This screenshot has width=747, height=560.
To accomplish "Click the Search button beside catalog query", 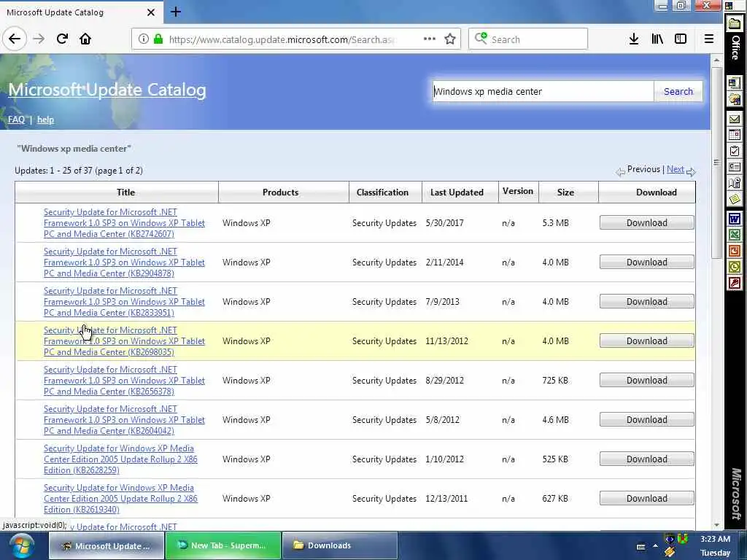I will coord(678,91).
